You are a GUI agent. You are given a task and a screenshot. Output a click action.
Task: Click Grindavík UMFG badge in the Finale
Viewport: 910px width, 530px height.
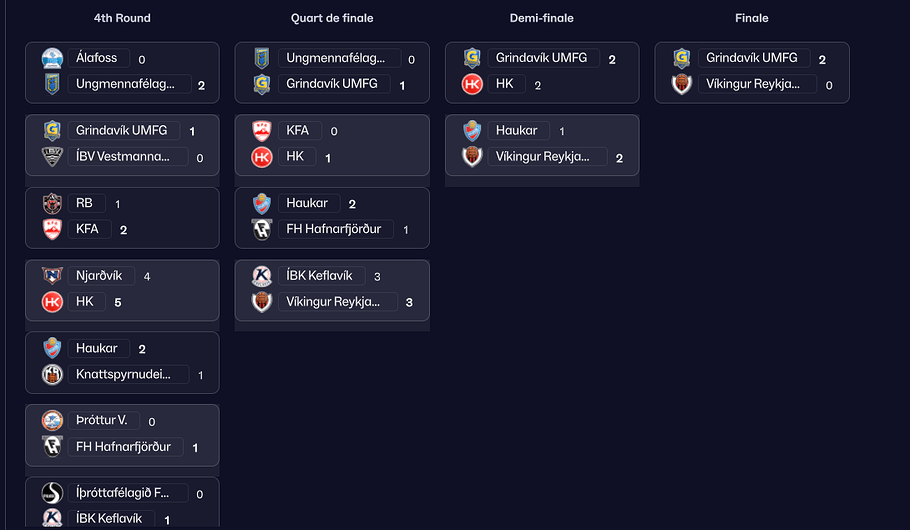pyautogui.click(x=683, y=59)
